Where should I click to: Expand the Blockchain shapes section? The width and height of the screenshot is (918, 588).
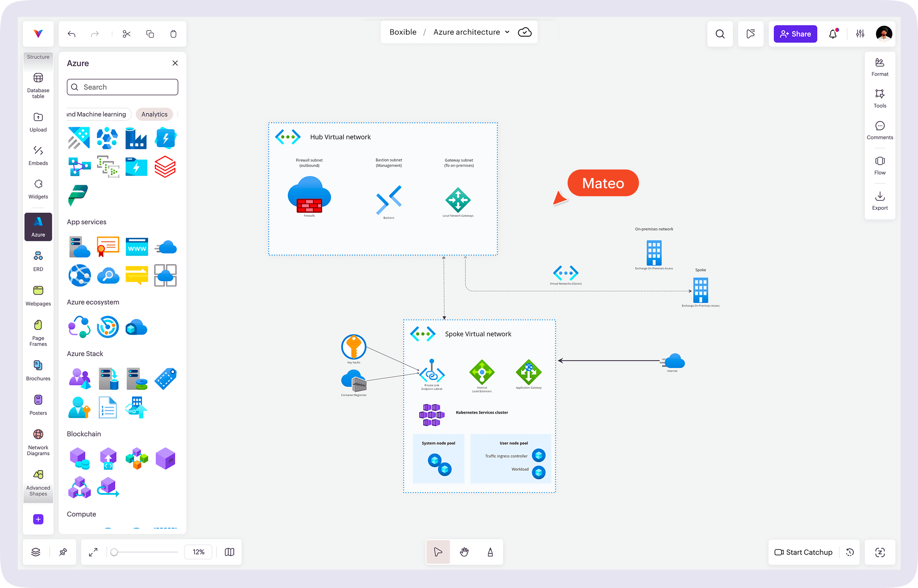(x=84, y=433)
